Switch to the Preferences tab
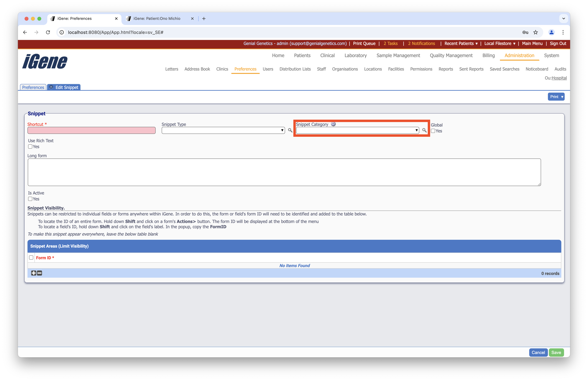Screen dimensions: 588x381 click(33, 87)
